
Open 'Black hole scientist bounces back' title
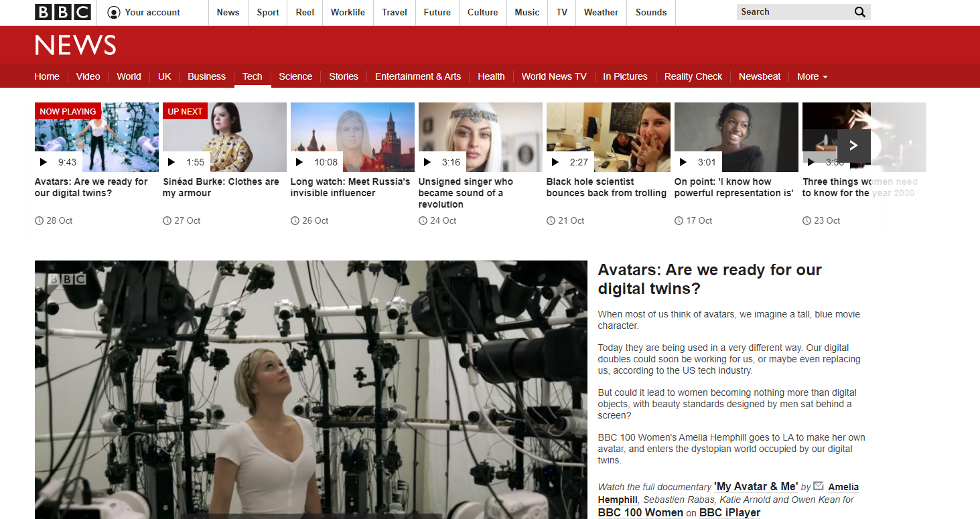[606, 188]
